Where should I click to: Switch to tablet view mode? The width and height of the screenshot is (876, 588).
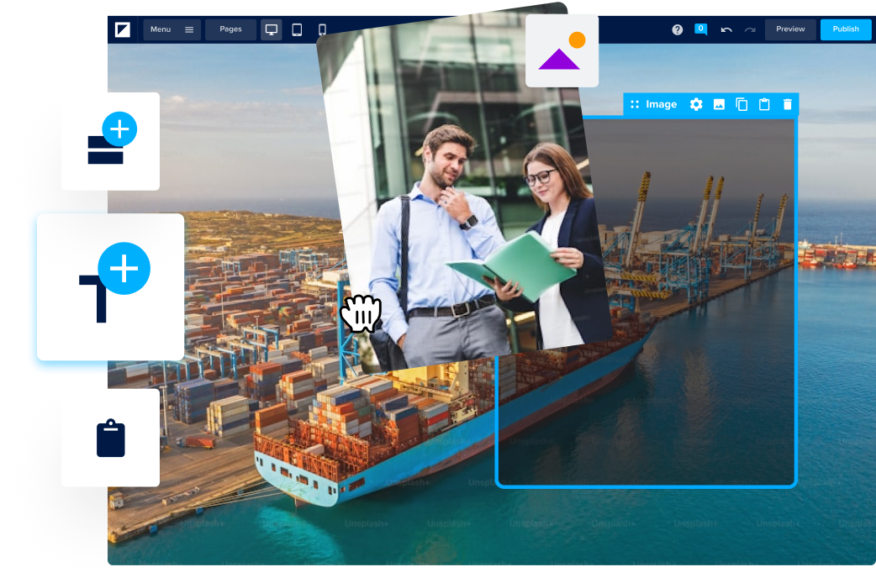click(x=297, y=29)
